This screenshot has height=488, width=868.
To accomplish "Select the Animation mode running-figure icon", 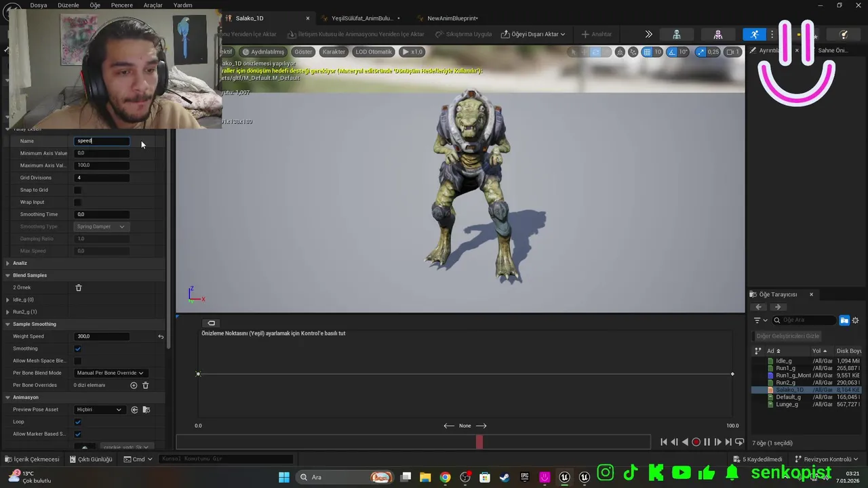I will [754, 34].
